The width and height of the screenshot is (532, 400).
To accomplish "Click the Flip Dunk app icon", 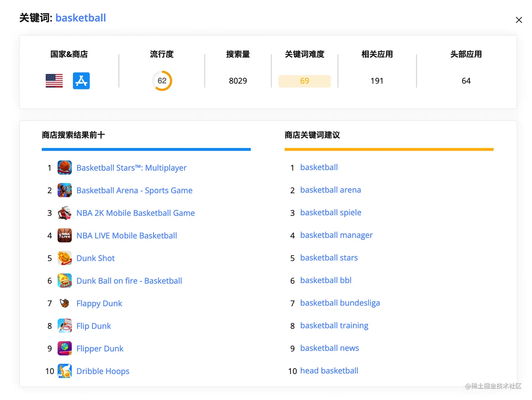I will (64, 326).
